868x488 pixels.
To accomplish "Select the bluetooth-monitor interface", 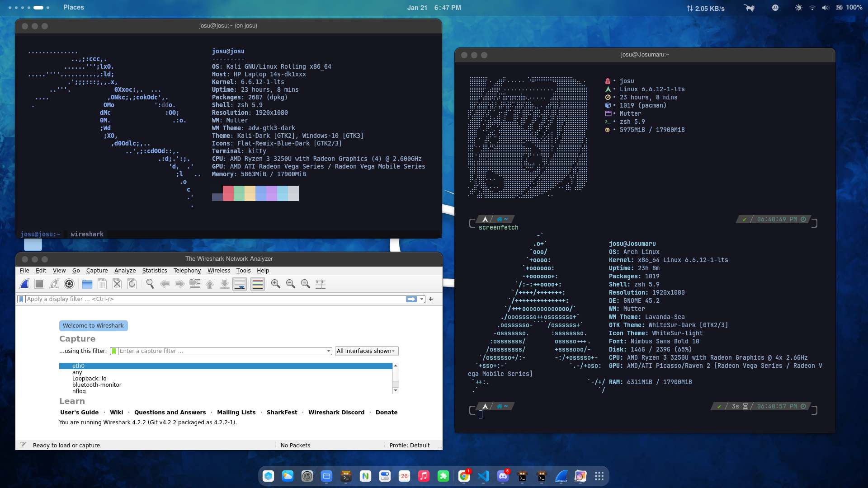I will pos(226,385).
